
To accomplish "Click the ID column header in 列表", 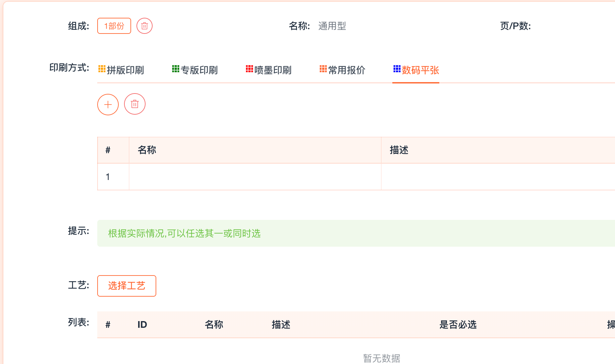I will (x=142, y=324).
